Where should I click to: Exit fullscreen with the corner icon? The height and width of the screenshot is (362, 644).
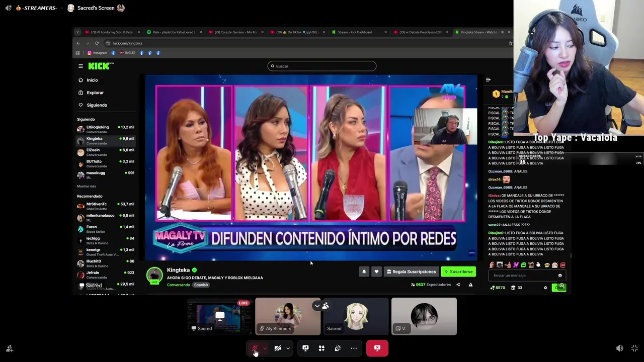634,348
